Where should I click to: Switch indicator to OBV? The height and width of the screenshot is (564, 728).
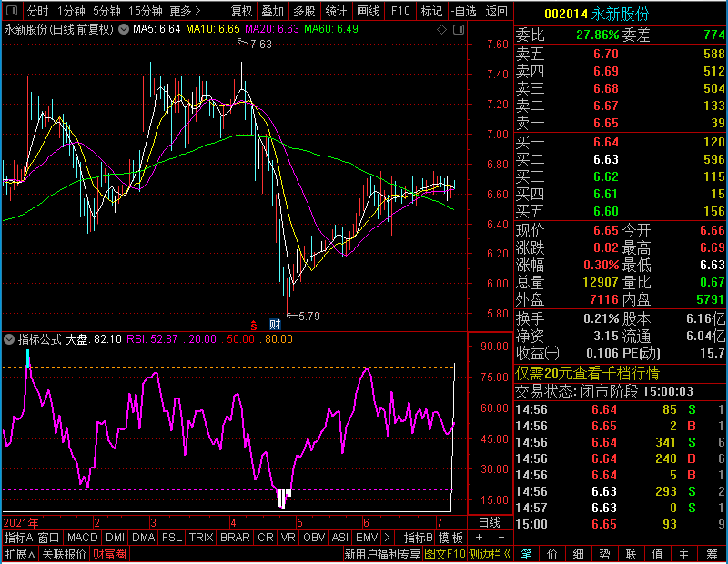pos(314,538)
